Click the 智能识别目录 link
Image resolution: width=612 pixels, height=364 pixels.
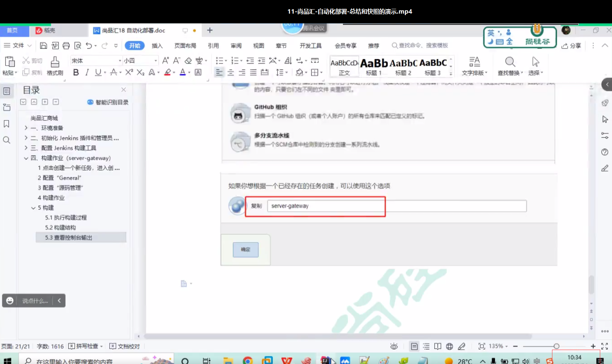[x=108, y=102]
